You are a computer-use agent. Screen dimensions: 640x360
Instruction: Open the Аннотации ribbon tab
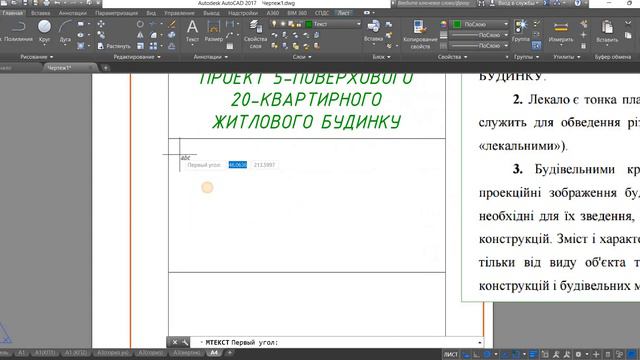coord(73,13)
